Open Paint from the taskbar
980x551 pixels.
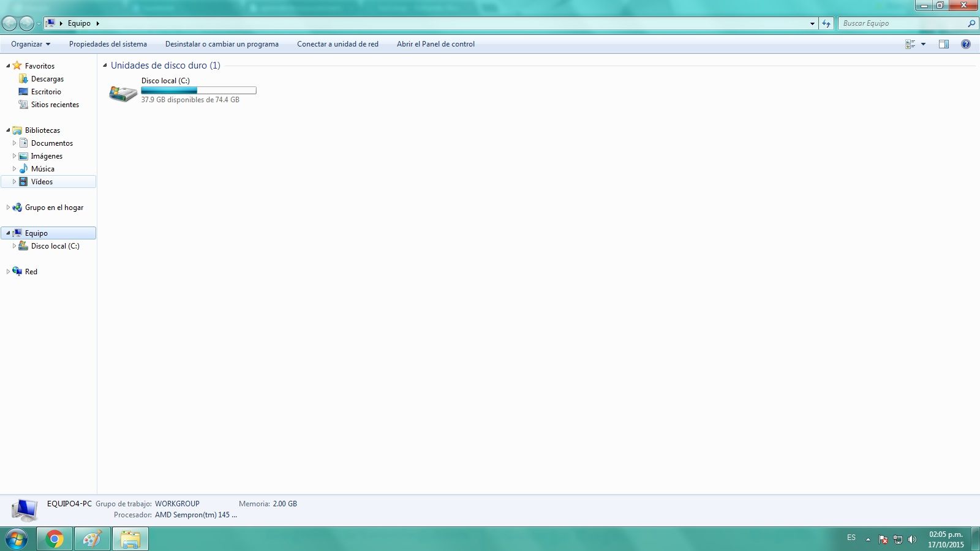point(92,539)
